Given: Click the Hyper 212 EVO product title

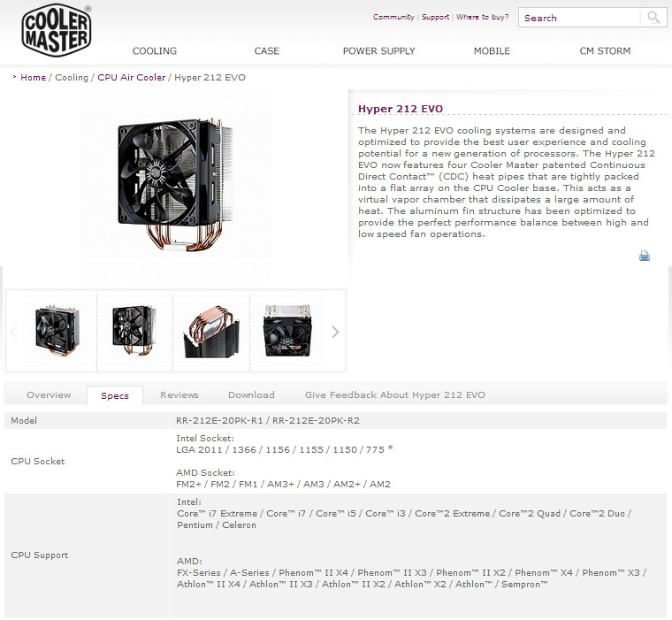Looking at the screenshot, I should point(401,109).
